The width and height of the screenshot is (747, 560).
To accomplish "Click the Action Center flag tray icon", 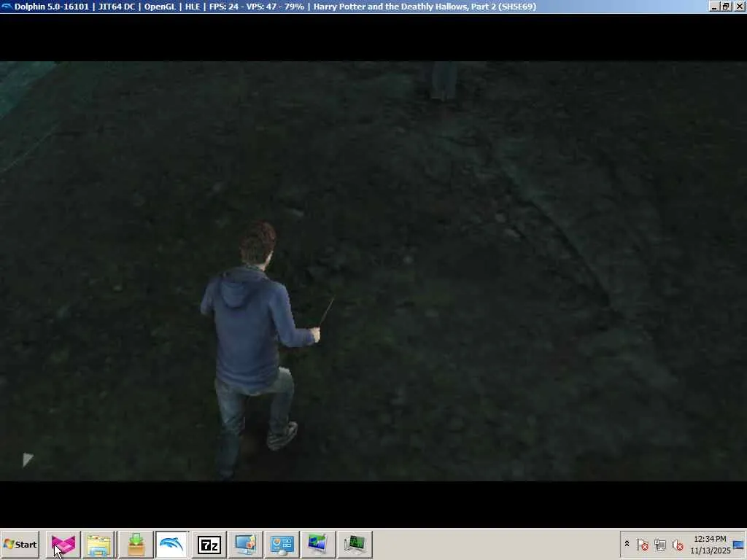I will [642, 544].
